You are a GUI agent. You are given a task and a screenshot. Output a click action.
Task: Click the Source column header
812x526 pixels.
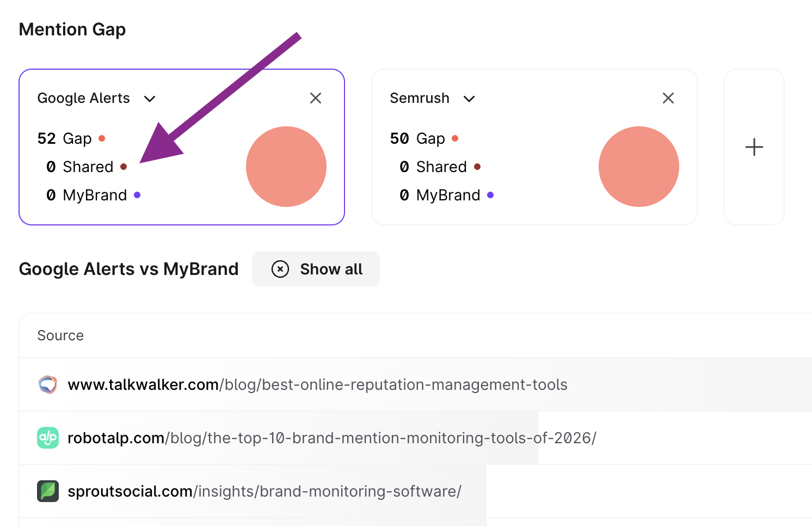(x=60, y=335)
